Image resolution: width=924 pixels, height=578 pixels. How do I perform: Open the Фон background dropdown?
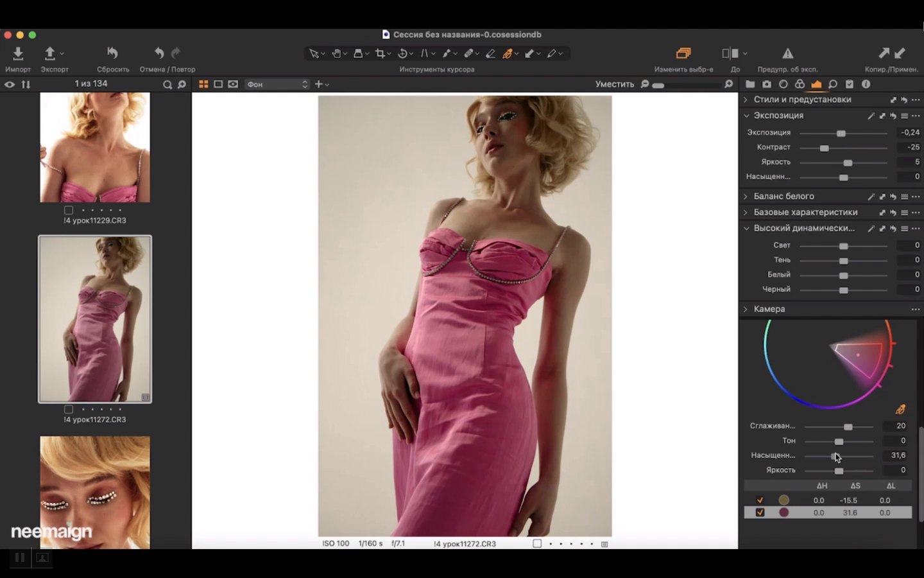pyautogui.click(x=277, y=84)
